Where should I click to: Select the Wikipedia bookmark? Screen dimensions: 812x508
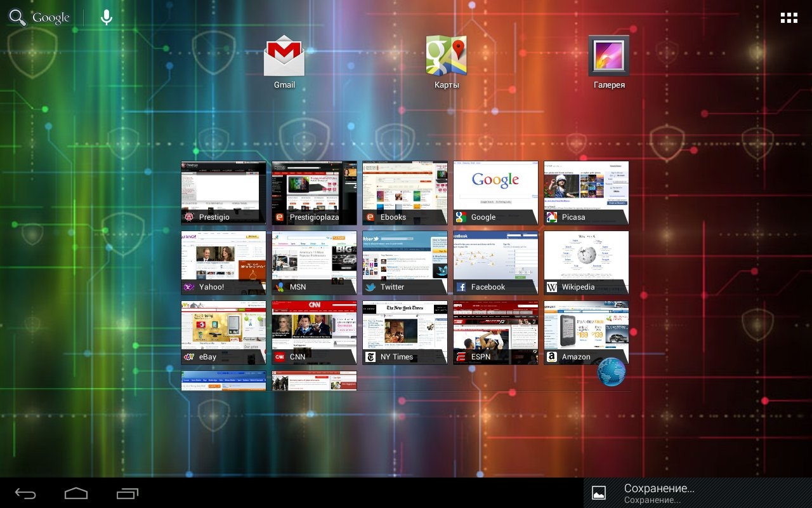click(586, 262)
